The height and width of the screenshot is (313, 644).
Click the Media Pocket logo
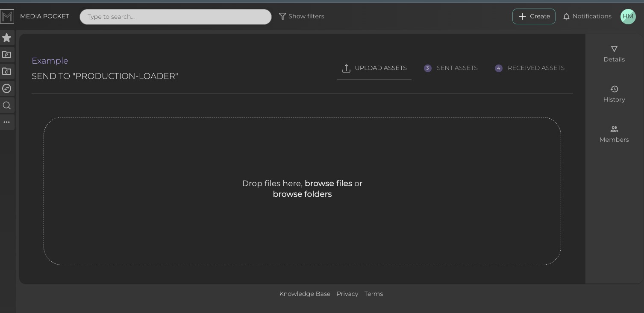click(7, 17)
